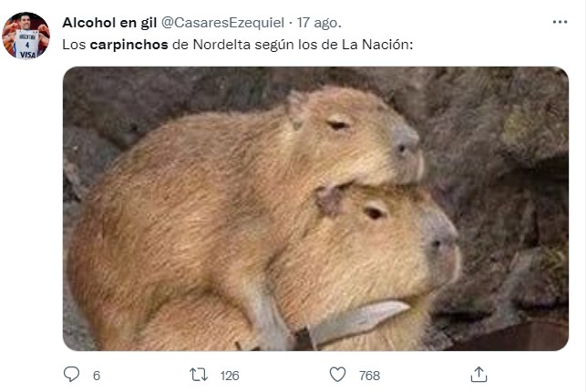Click the display name Alcohol en gil

tap(109, 23)
